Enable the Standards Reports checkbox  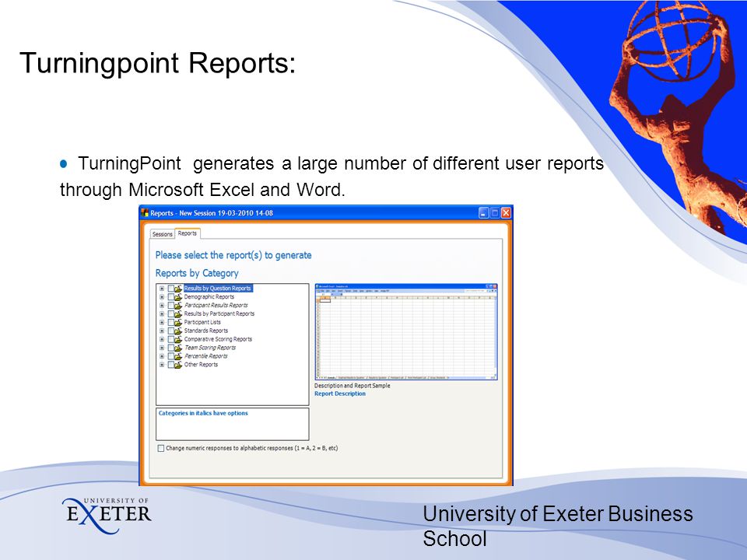point(170,331)
